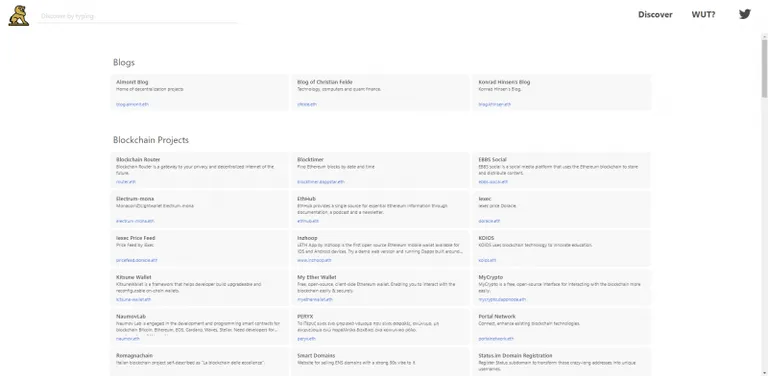Open the My Ether Wallet card
This screenshot has height=376, width=768.
tap(381, 287)
